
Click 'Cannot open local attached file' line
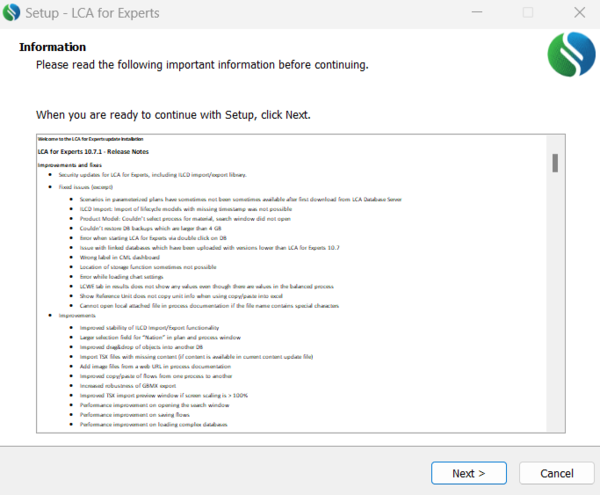click(x=209, y=306)
